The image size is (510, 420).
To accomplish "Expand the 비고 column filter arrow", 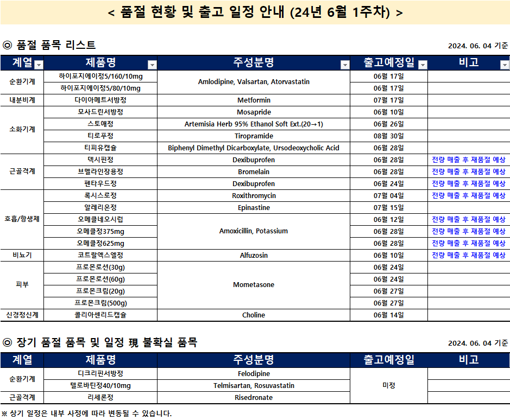I will (x=504, y=65).
